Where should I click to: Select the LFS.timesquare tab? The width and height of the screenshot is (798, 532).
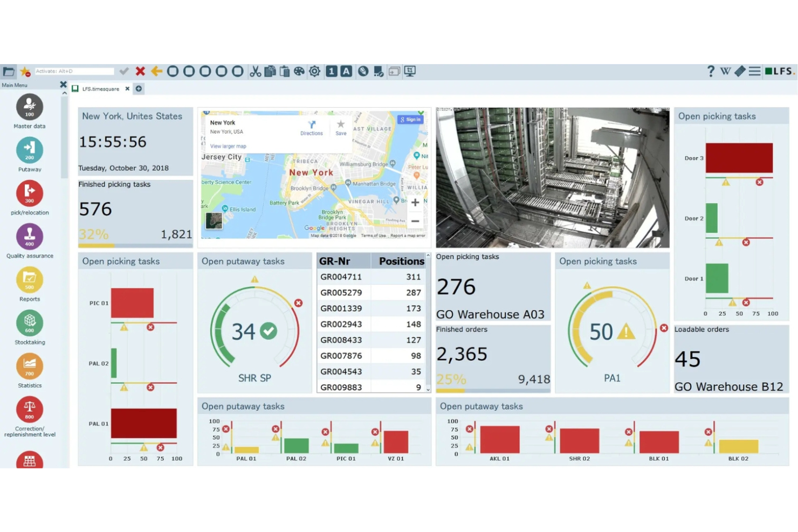point(100,88)
